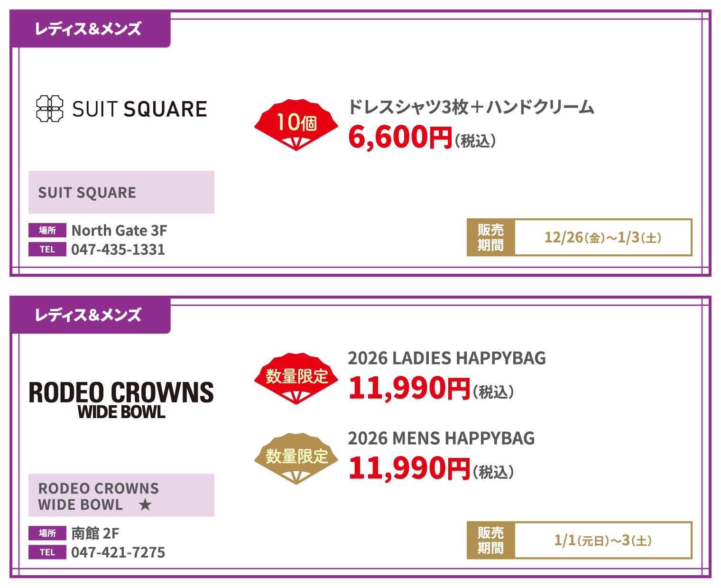Click the 12/26(金)~1/3(土) sales period box

(x=602, y=237)
